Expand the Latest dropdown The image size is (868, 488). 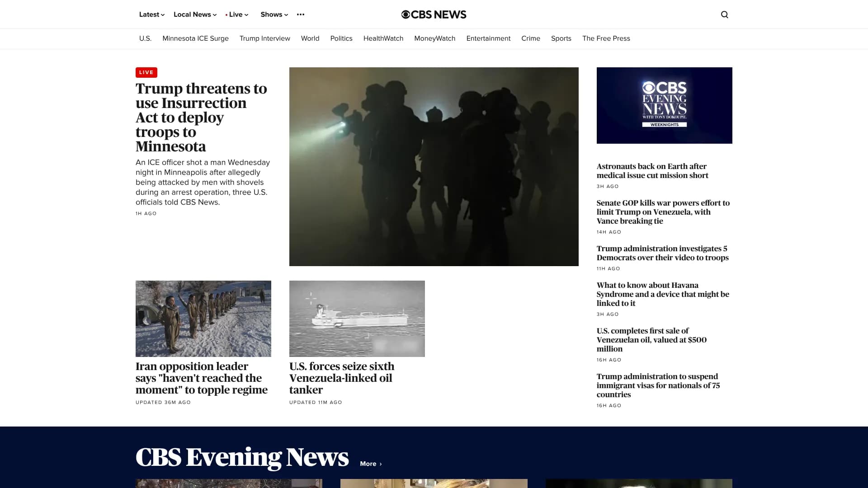point(151,14)
